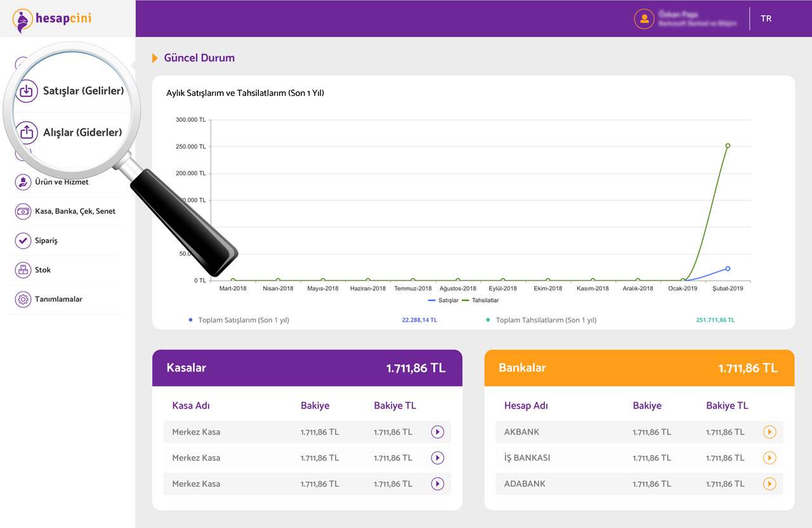The height and width of the screenshot is (528, 812).
Task: Click the Satışlar download-tray icon
Action: coord(26,91)
